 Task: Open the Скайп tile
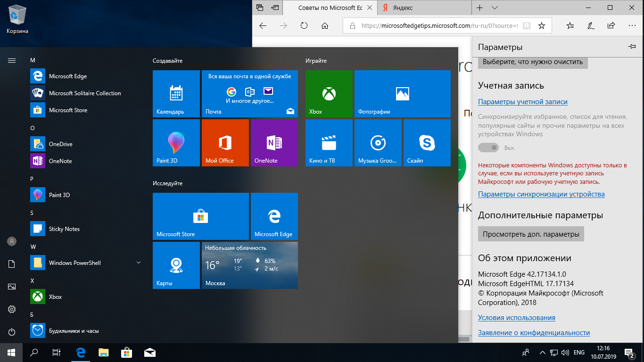click(427, 143)
